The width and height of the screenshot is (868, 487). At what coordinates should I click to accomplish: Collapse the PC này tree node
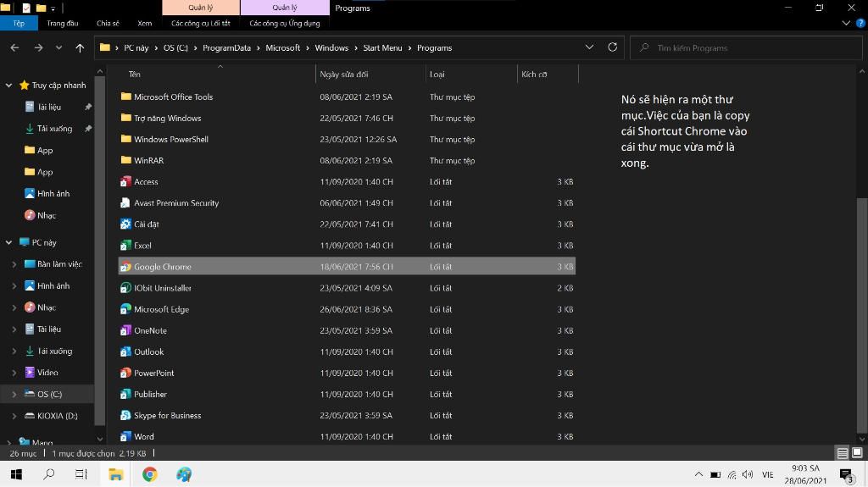[x=8, y=242]
